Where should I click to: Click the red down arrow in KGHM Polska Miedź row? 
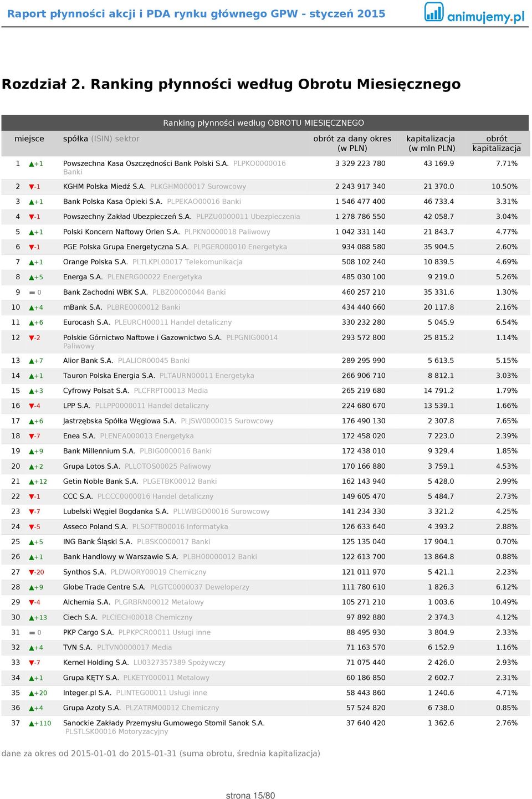(32, 187)
